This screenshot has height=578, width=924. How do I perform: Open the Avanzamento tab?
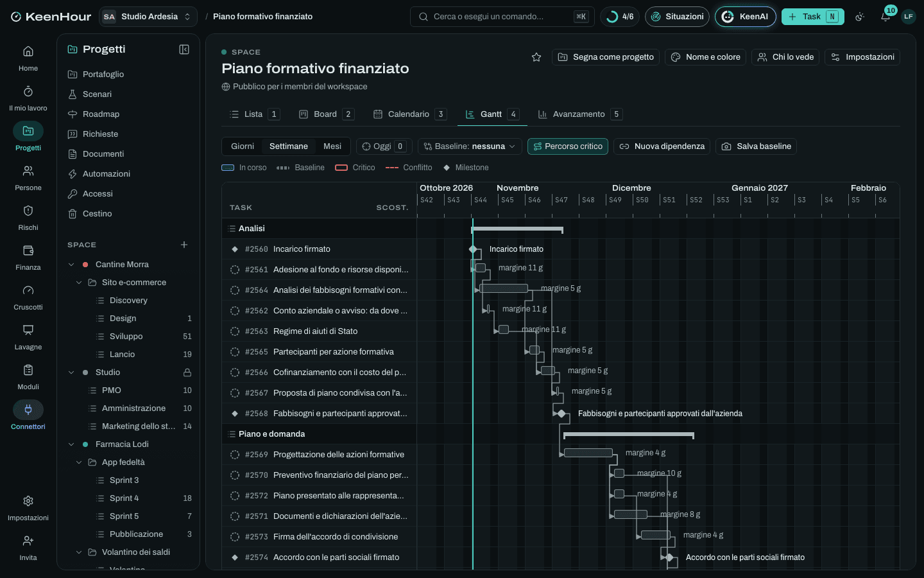579,114
